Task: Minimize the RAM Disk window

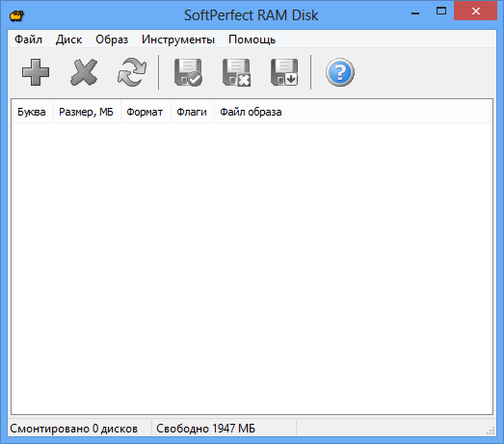Action: point(415,13)
